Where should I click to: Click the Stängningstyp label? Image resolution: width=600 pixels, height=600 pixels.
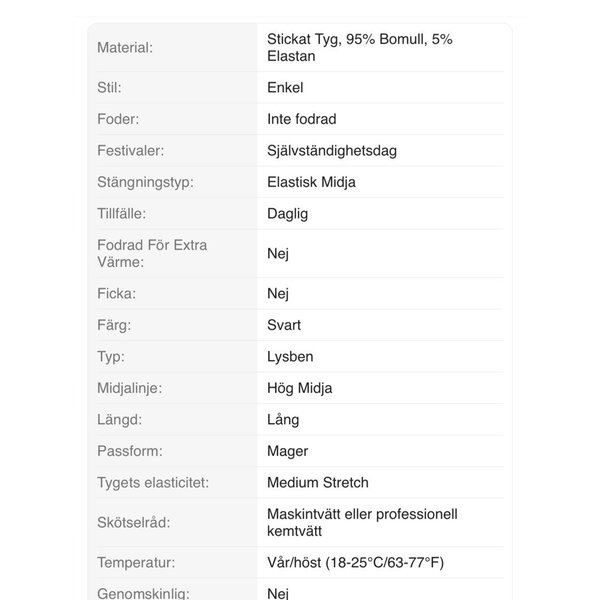pyautogui.click(x=145, y=182)
